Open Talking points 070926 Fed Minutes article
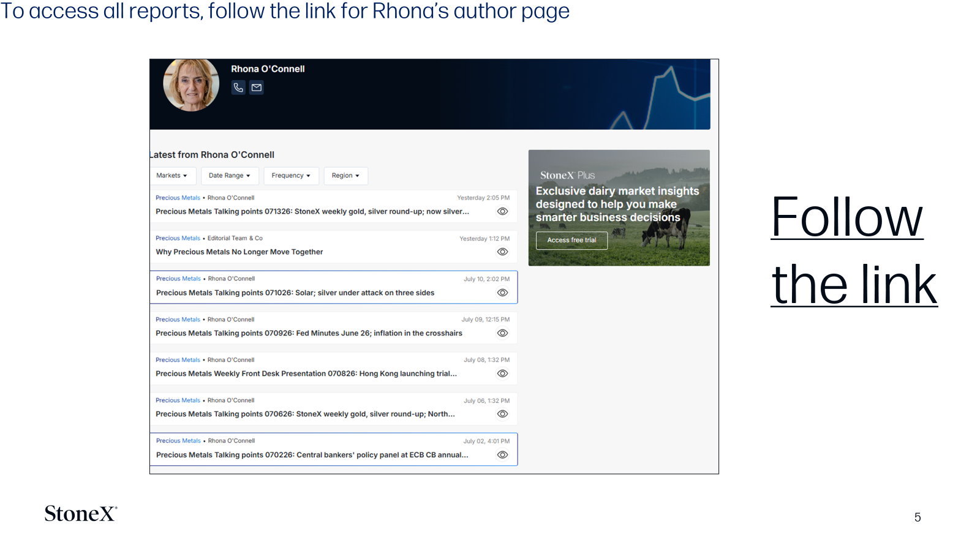 tap(309, 333)
